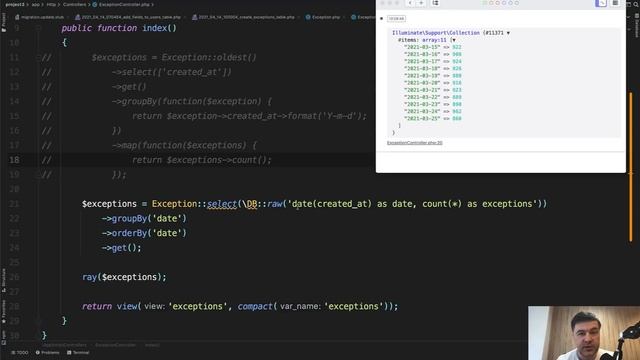The height and width of the screenshot is (360, 640).
Task: Fold the commented block at line 11
Action: point(38,58)
